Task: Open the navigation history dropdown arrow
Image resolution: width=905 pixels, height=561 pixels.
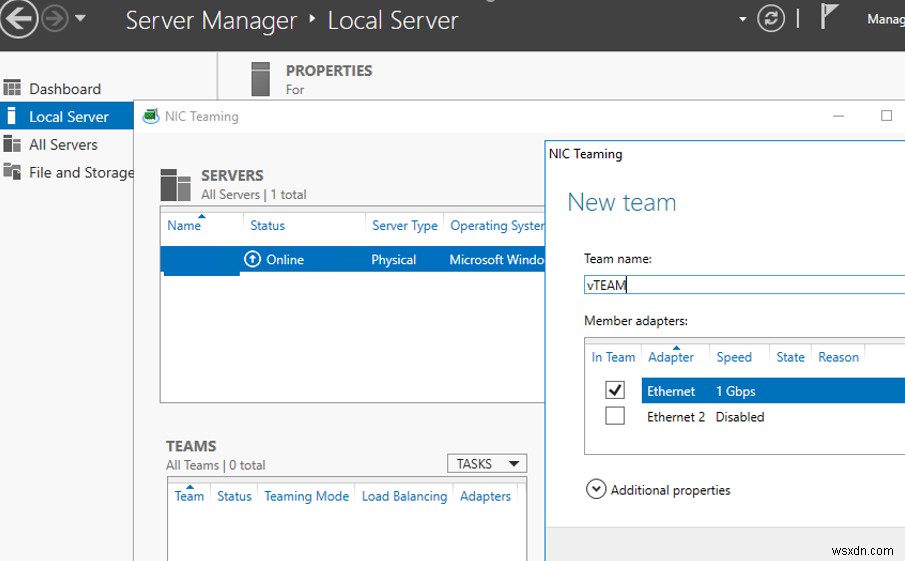Action: pyautogui.click(x=80, y=18)
